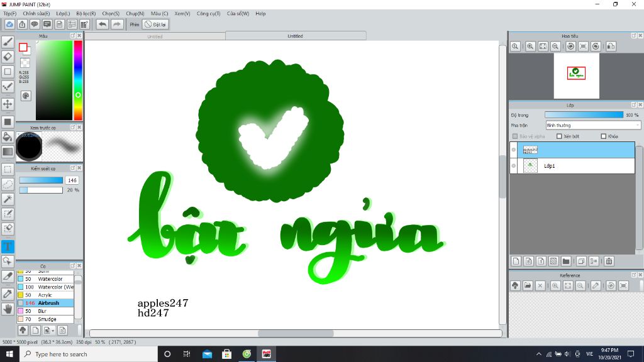Select the Magic Wand tool

[x=8, y=199]
